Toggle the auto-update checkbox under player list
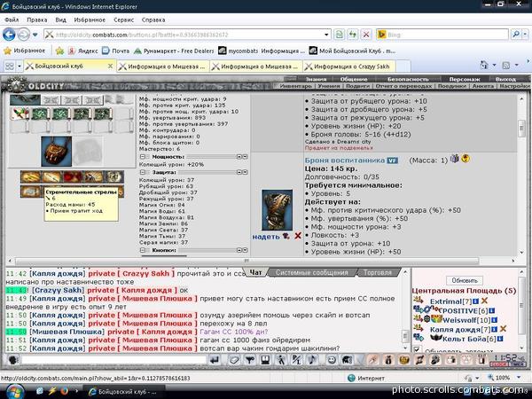The height and width of the screenshot is (399, 532). pos(417,349)
